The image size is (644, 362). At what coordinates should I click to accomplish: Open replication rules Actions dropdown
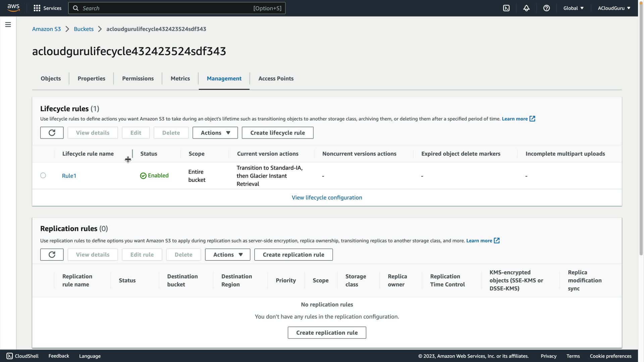(227, 255)
